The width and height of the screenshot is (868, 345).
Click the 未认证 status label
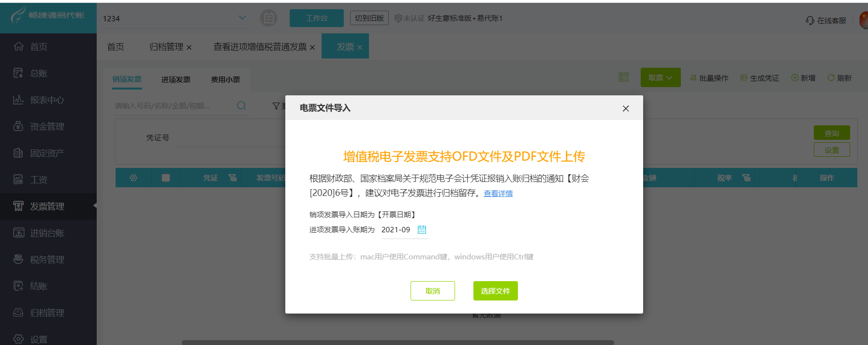coord(410,18)
